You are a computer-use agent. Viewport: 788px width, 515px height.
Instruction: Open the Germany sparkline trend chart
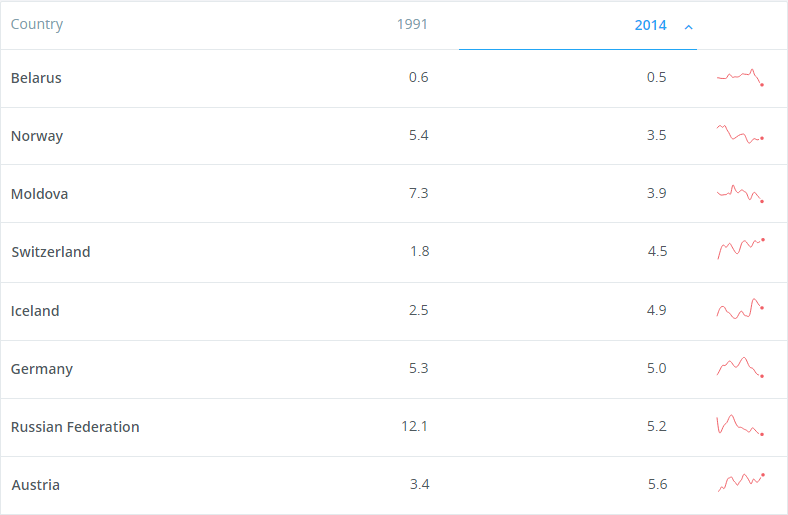(740, 367)
